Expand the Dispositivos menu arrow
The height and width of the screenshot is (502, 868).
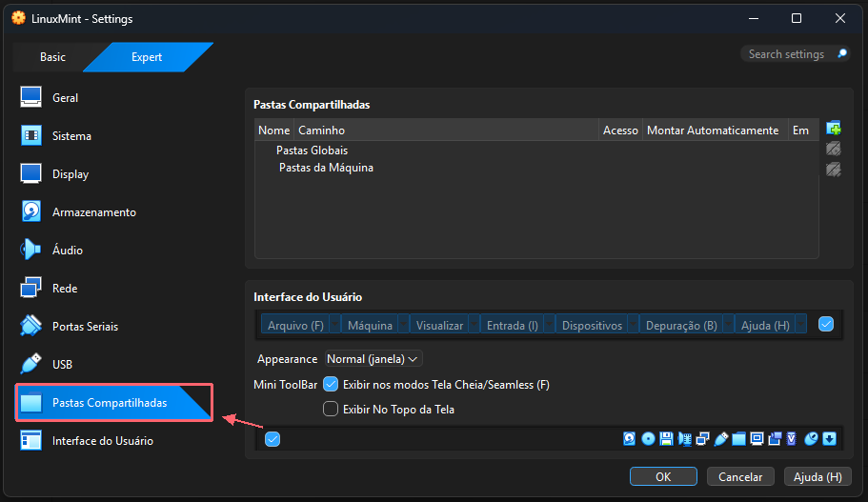634,325
